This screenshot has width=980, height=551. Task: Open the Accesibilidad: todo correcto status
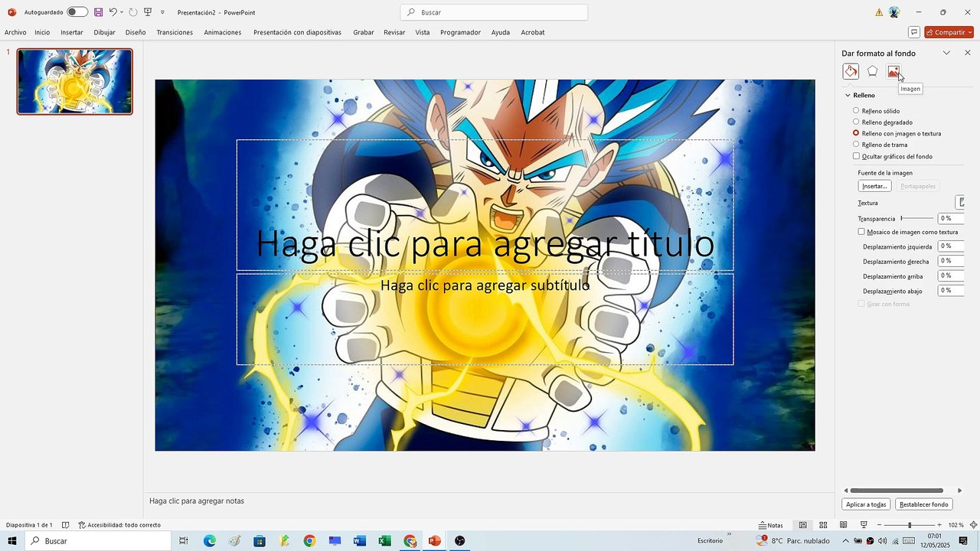click(x=119, y=525)
